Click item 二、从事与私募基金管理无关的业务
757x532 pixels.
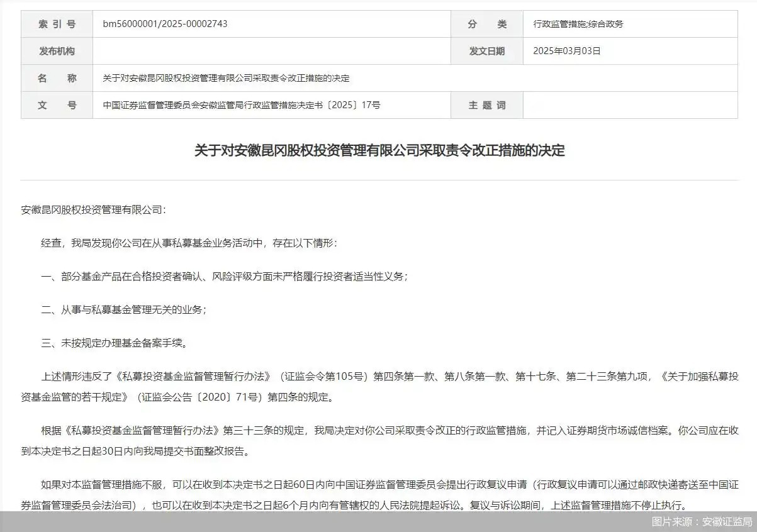click(x=124, y=309)
